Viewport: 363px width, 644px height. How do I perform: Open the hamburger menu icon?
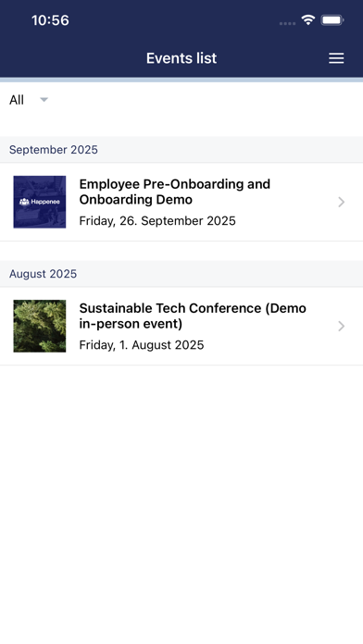336,58
